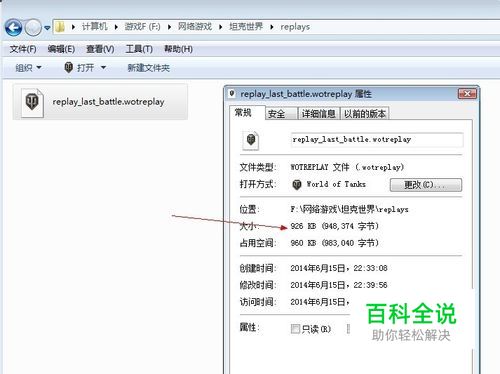Viewport: 500px width, 374px height.
Task: Click World of Tanks icon beside 打开
Action: tap(69, 68)
